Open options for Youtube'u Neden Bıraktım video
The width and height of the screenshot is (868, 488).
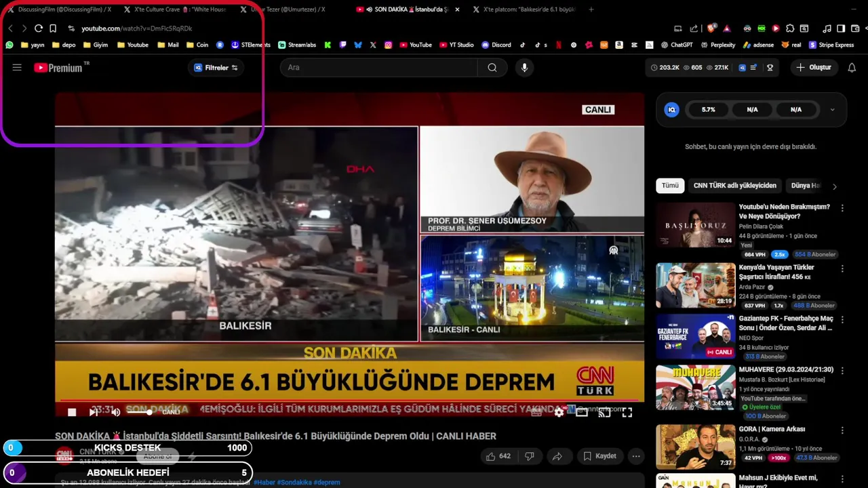point(842,208)
